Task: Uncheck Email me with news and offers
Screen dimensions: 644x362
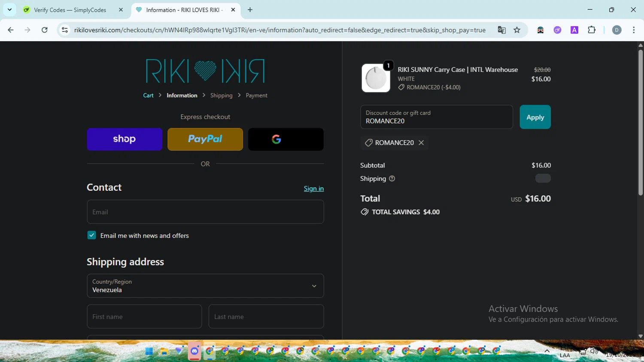Action: (x=91, y=235)
